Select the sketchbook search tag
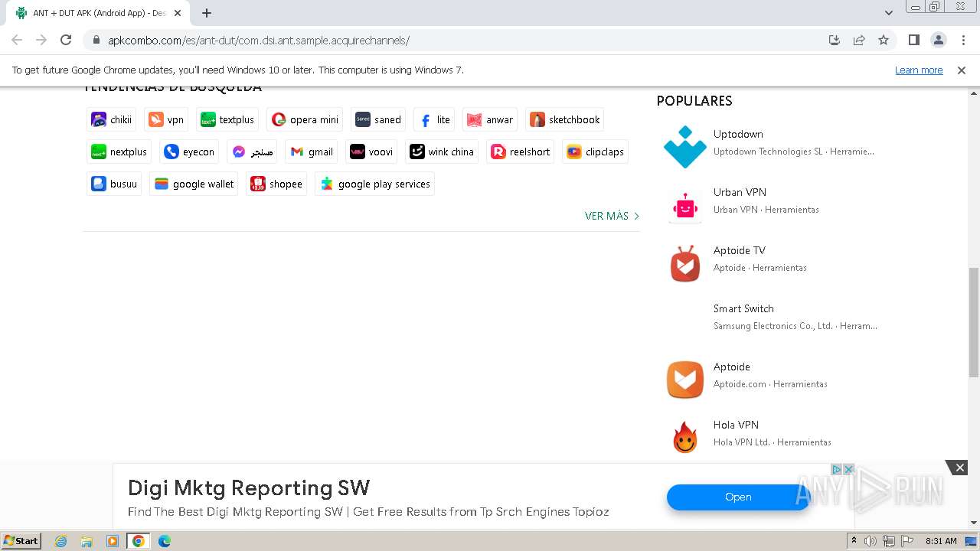Screen dimensions: 980x551 (x=565, y=119)
